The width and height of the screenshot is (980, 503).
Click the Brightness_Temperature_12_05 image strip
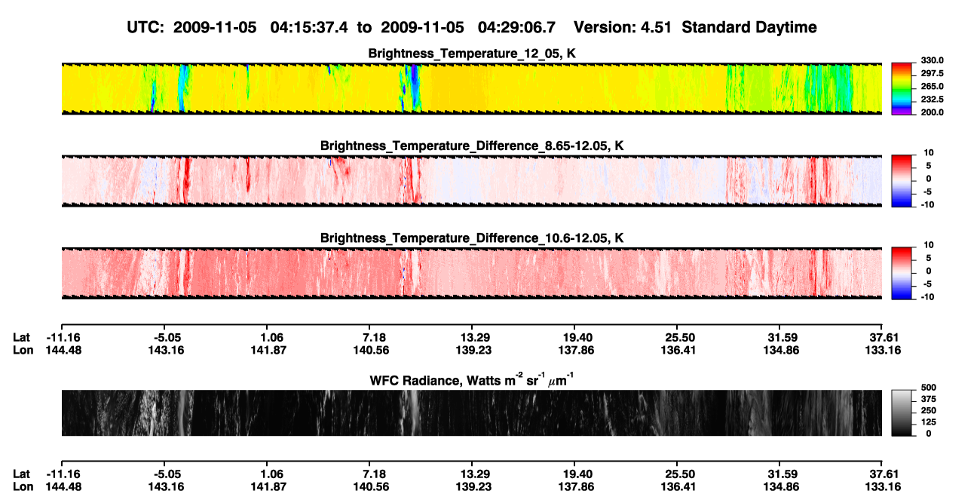click(x=471, y=88)
